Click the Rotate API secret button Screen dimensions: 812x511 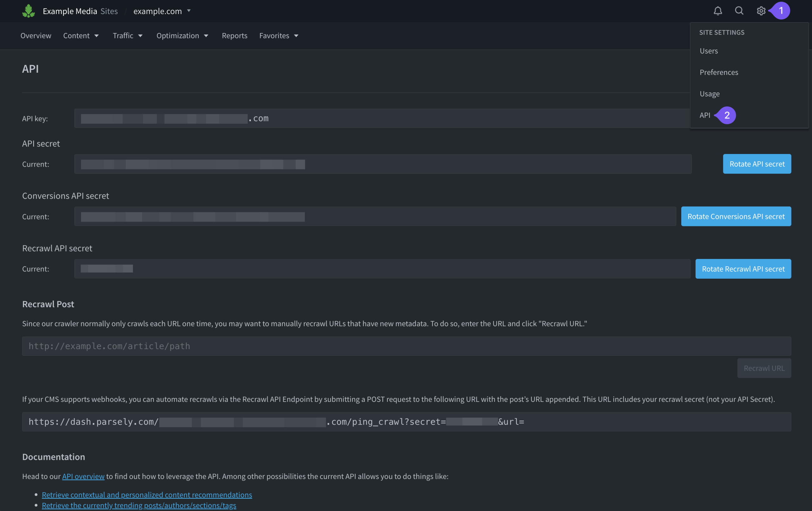tap(757, 164)
